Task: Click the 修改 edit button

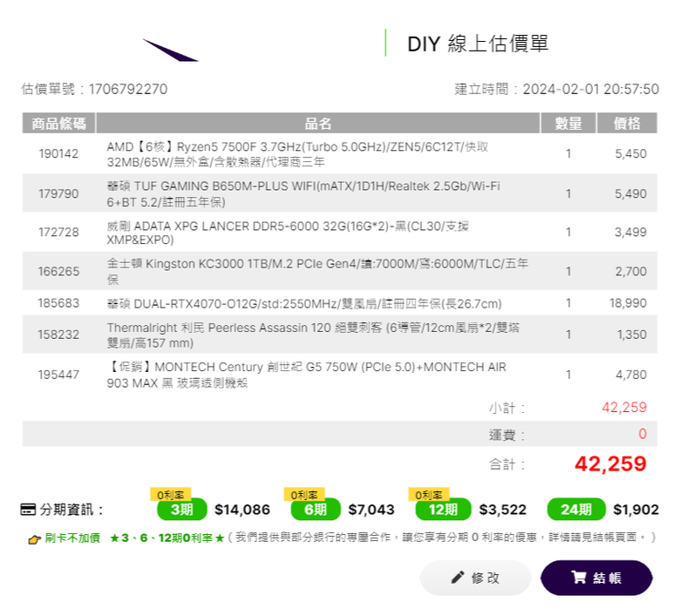Action: point(475,578)
